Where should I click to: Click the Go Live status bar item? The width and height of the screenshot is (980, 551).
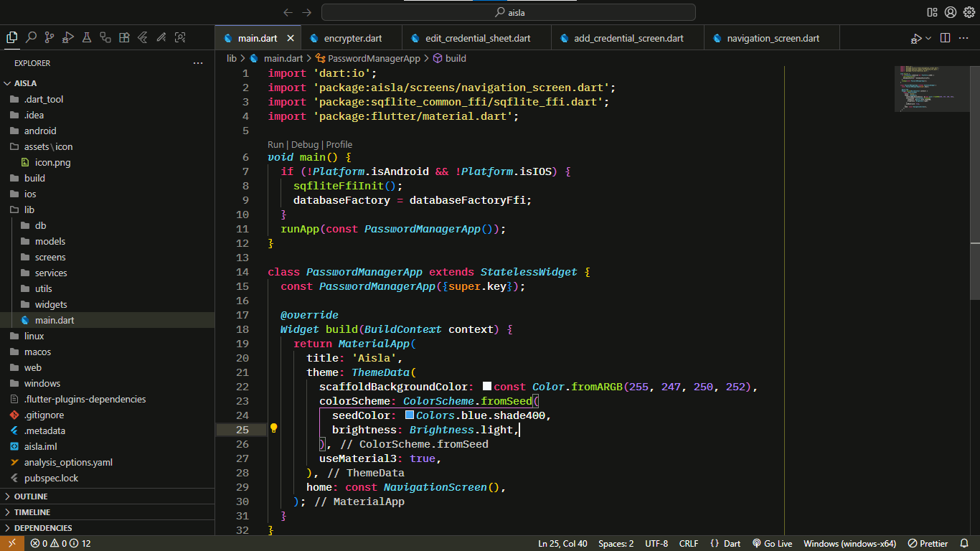(x=772, y=543)
